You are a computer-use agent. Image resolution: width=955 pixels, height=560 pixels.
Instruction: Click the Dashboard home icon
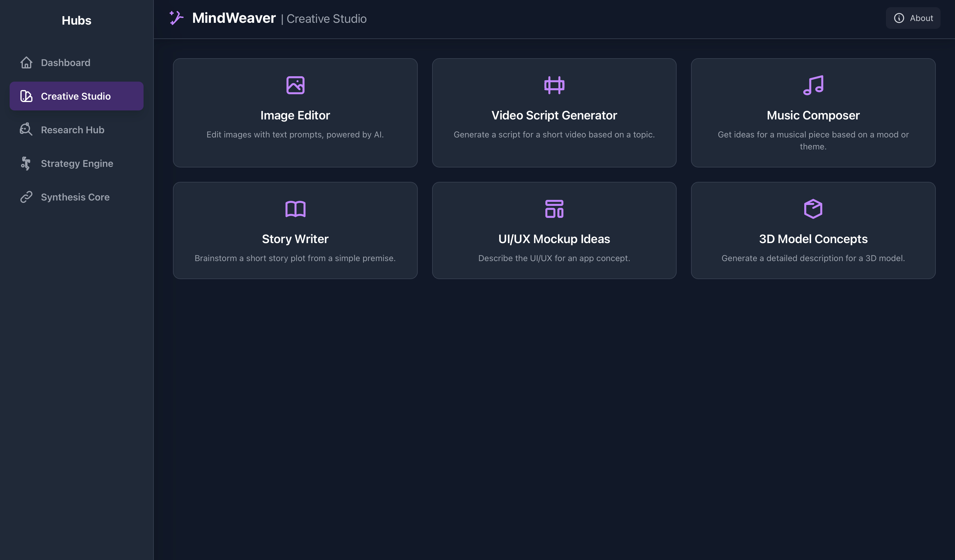(x=26, y=62)
